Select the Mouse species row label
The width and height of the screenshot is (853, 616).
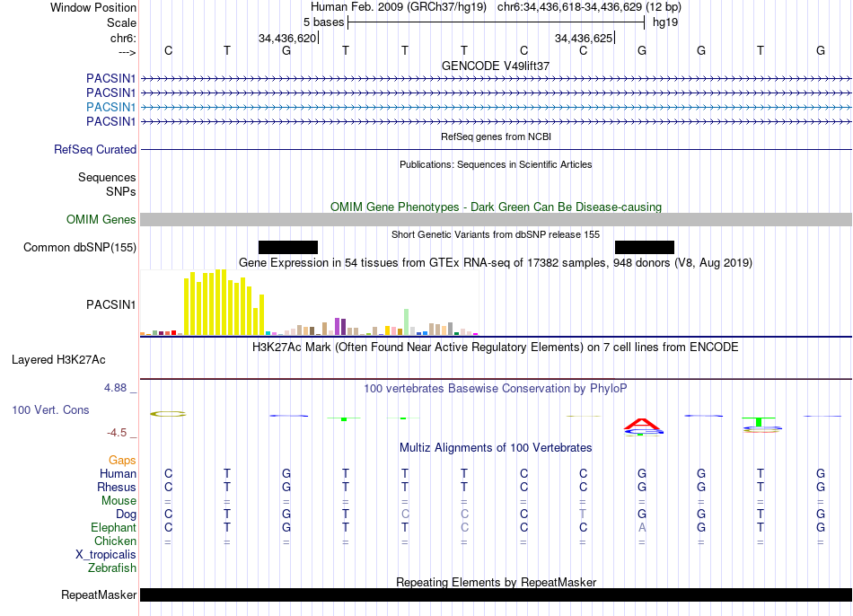click(119, 501)
